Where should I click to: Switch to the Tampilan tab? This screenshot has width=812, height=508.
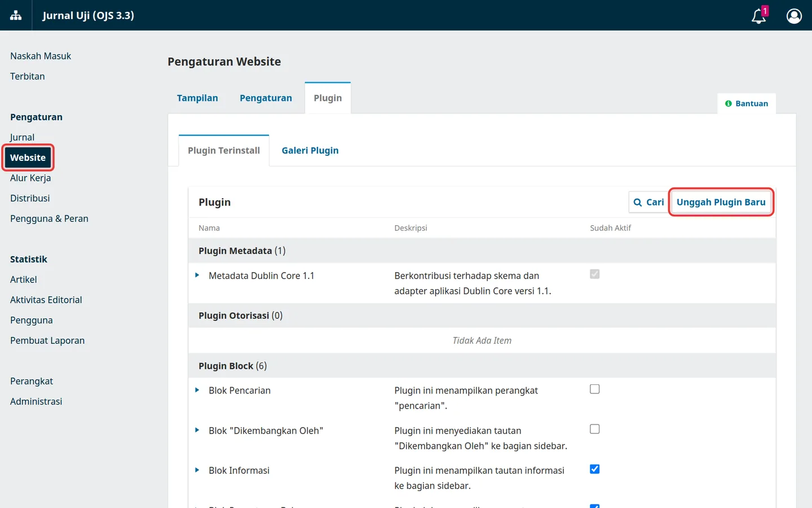point(197,98)
